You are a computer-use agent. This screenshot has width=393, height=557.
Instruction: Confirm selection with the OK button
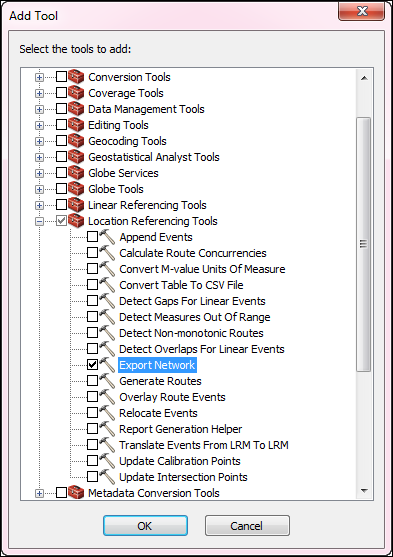(x=145, y=525)
